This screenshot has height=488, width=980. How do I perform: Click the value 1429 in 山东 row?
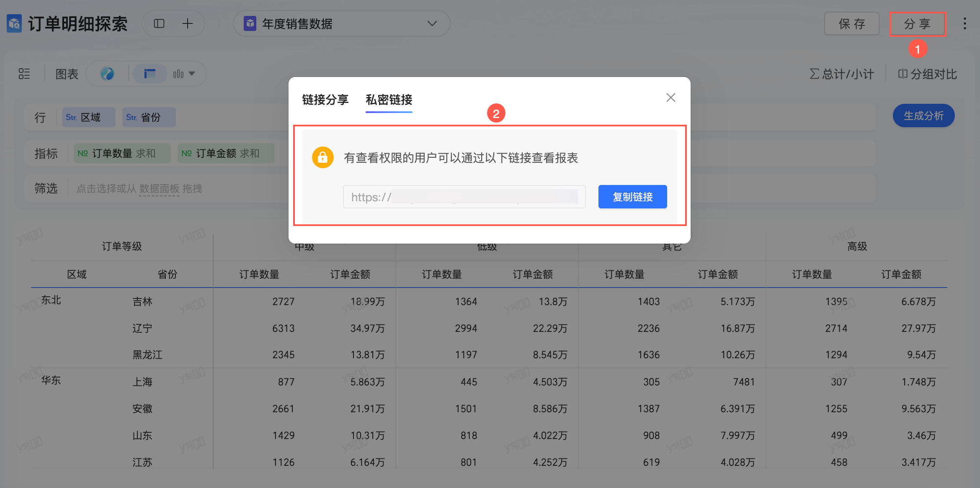(x=284, y=435)
